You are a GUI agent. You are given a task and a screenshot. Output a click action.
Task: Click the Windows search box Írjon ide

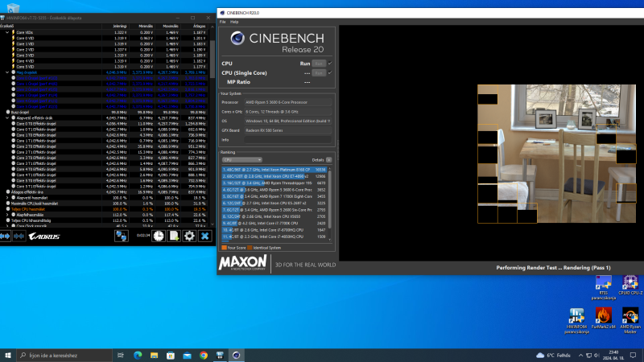pos(64,356)
